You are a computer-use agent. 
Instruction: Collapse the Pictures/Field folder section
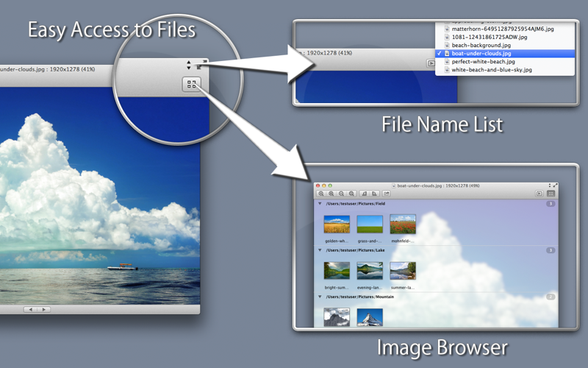[x=320, y=204]
